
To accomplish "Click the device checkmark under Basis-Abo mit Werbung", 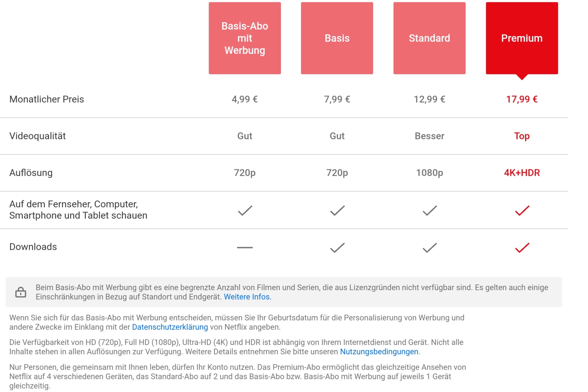I will click(245, 211).
